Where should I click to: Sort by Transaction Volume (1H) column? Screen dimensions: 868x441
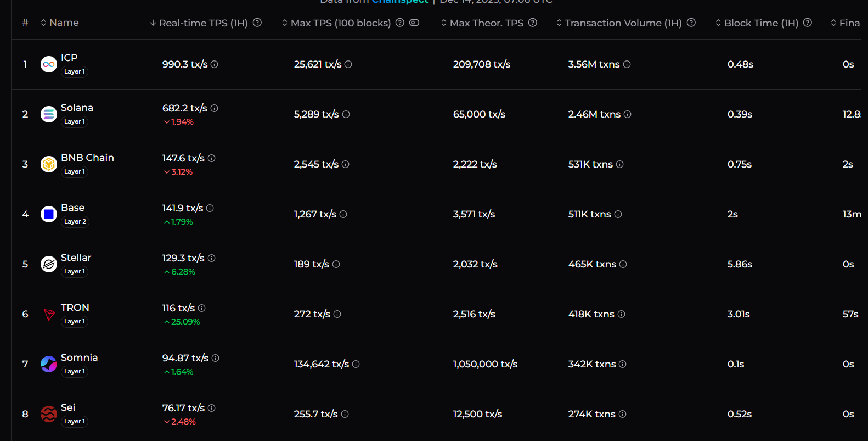click(619, 23)
